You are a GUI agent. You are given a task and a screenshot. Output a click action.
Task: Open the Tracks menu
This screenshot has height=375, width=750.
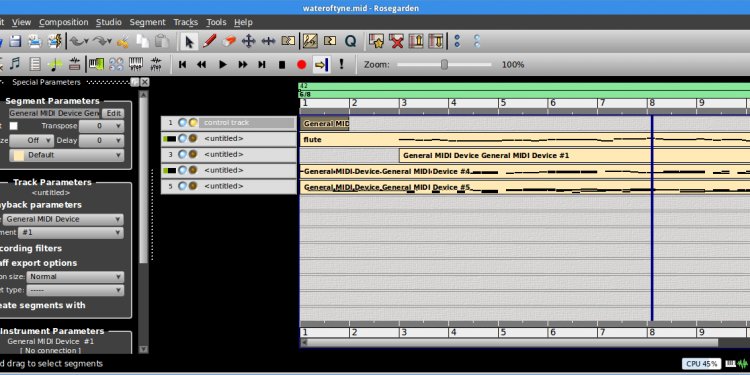[186, 22]
